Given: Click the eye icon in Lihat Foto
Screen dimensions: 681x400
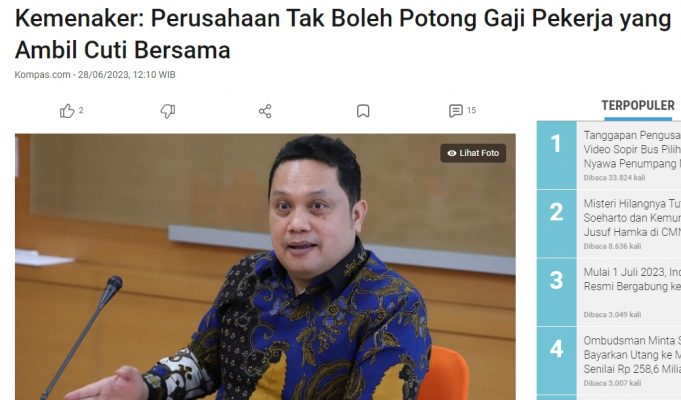Looking at the screenshot, I should point(452,153).
